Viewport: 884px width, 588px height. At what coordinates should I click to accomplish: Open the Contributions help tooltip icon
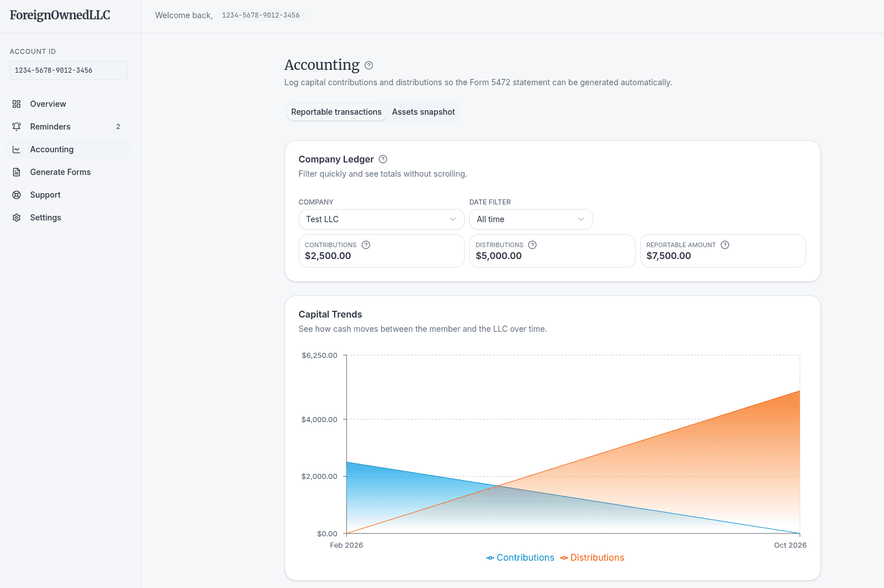click(x=366, y=244)
